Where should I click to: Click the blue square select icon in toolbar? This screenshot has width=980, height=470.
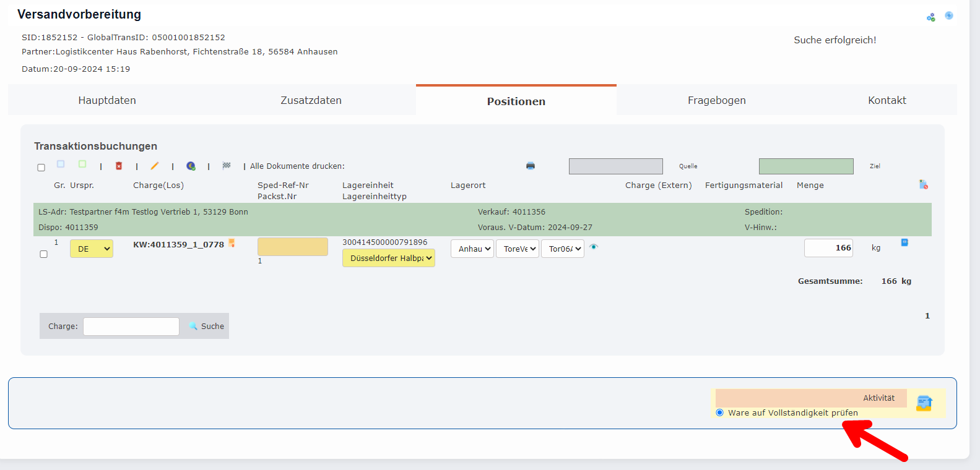[x=61, y=164]
